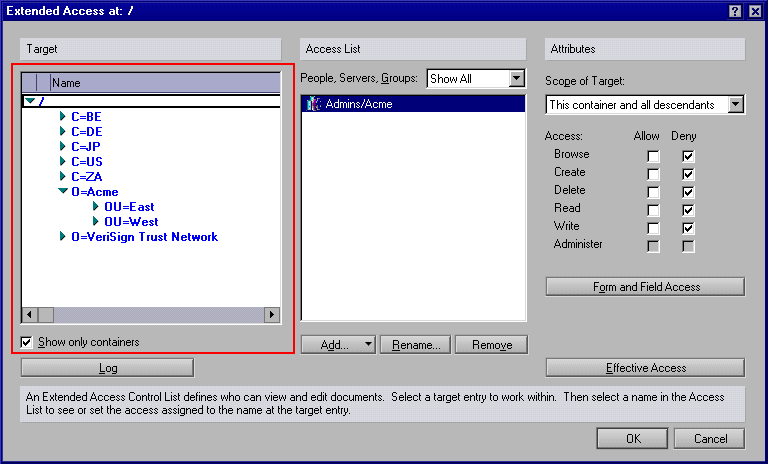Image resolution: width=768 pixels, height=464 pixels.
Task: Open the Scope of Target dropdown
Action: (736, 104)
